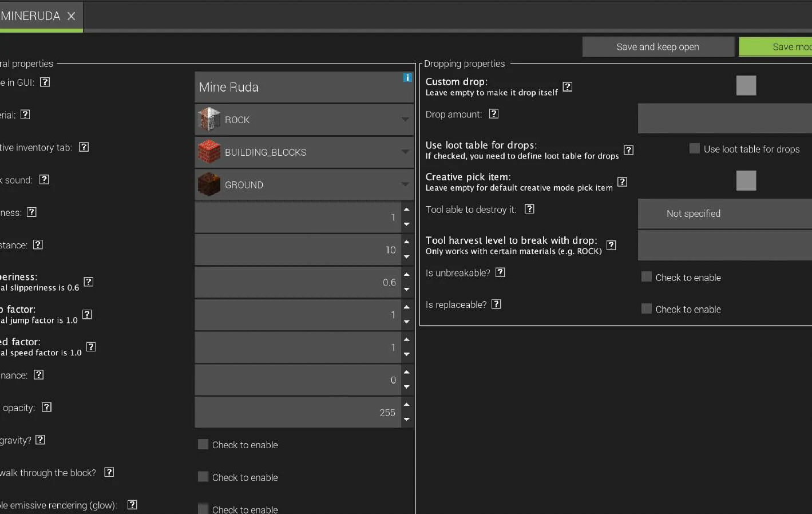
Task: Open the GROUND block sound dropdown
Action: (304, 185)
